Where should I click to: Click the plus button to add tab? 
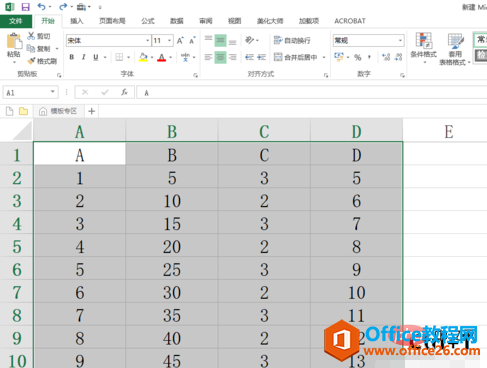[x=92, y=111]
